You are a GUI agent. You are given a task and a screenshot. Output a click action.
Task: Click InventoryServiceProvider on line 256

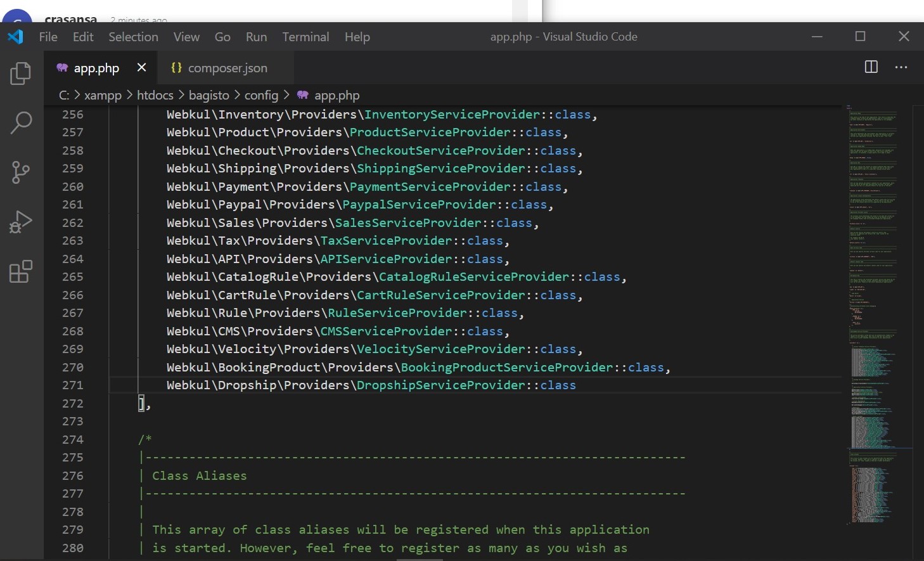click(452, 114)
